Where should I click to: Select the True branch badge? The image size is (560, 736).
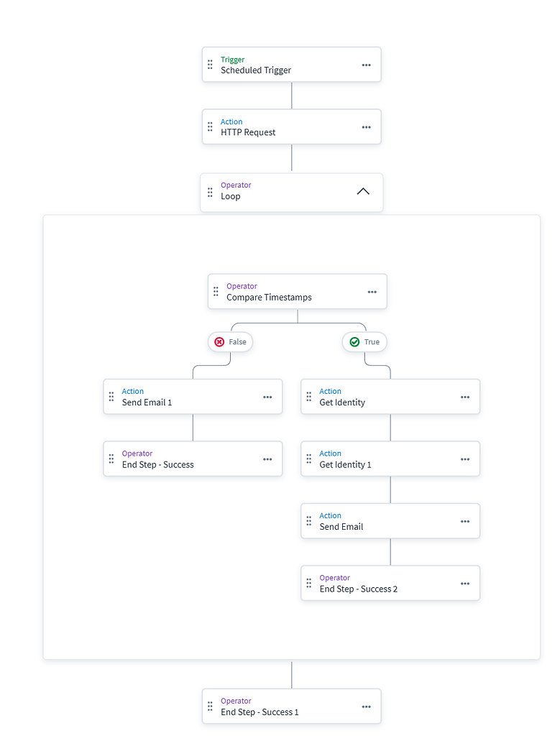click(364, 341)
